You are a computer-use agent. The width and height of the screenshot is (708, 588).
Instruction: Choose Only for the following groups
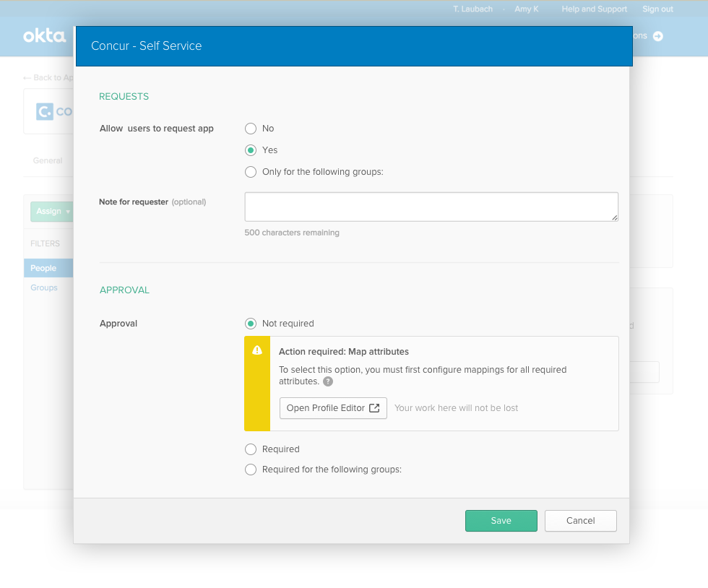point(251,172)
